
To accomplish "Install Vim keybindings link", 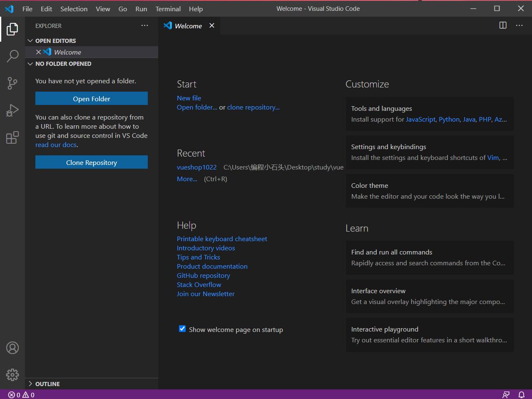I will coord(493,157).
